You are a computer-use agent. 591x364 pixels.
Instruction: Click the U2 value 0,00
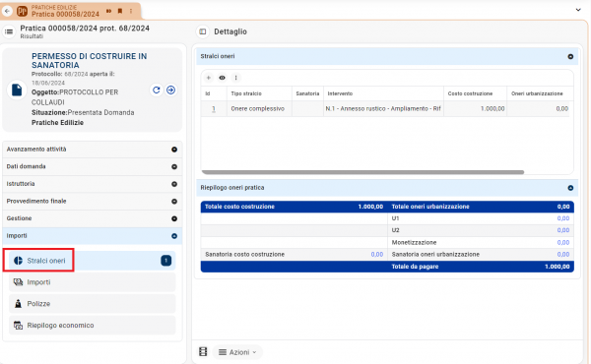[x=563, y=230]
